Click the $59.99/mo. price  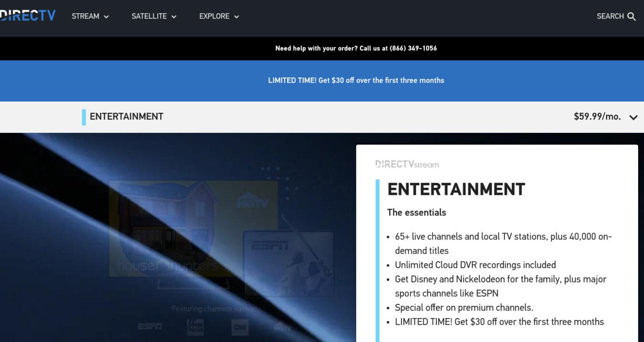pos(597,117)
